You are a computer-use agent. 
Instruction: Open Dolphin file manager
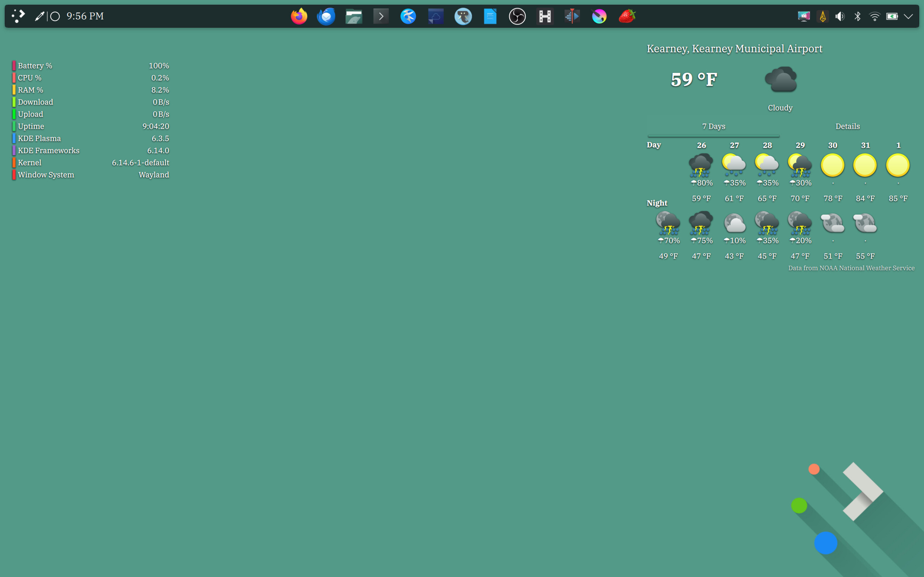[x=354, y=17]
